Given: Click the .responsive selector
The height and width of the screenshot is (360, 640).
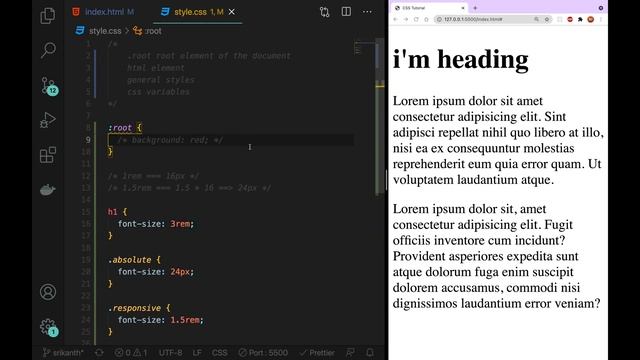Looking at the screenshot, I should pyautogui.click(x=134, y=308).
